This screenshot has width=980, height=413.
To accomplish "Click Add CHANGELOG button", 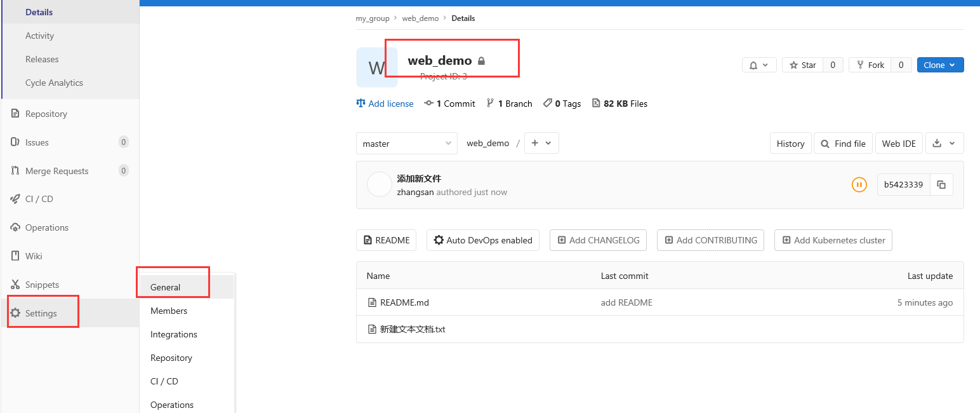I will pyautogui.click(x=598, y=240).
